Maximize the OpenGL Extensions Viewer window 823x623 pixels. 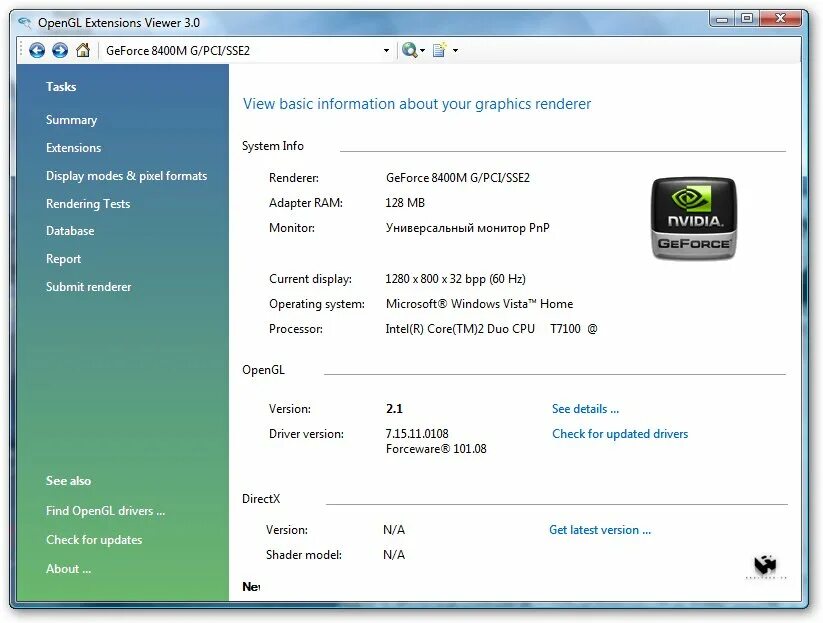coord(746,19)
